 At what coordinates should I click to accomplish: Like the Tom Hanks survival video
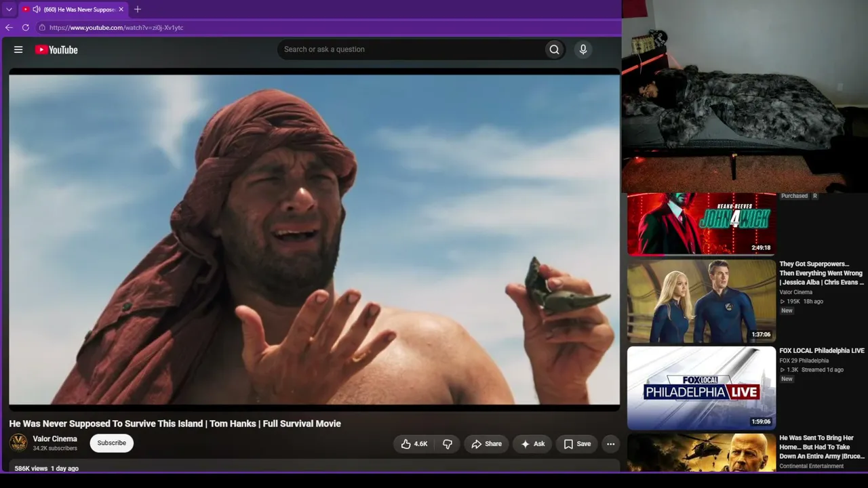click(414, 444)
